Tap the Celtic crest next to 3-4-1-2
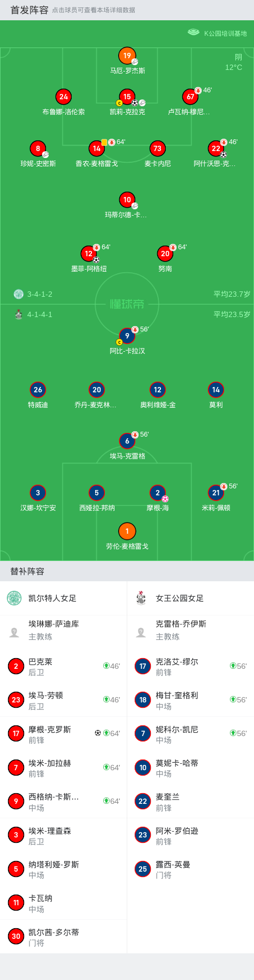 coord(19,294)
